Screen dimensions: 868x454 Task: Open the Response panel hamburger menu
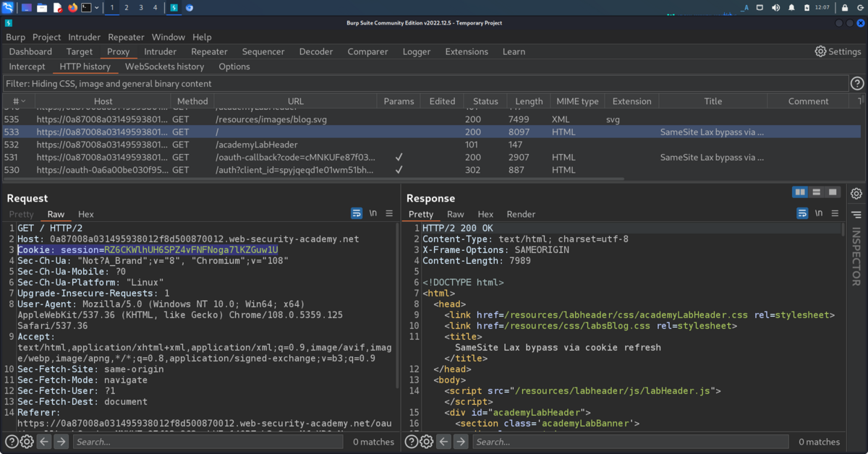pyautogui.click(x=835, y=213)
